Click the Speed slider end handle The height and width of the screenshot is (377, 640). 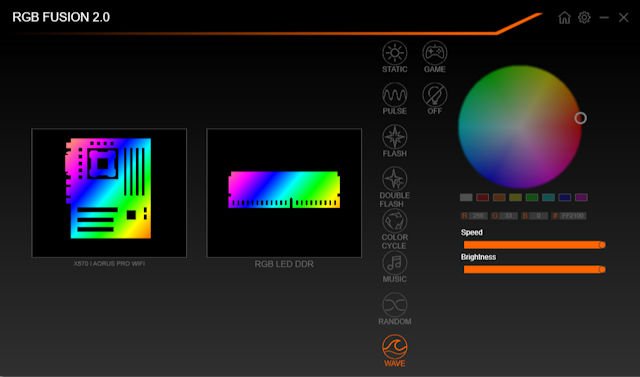tap(602, 245)
